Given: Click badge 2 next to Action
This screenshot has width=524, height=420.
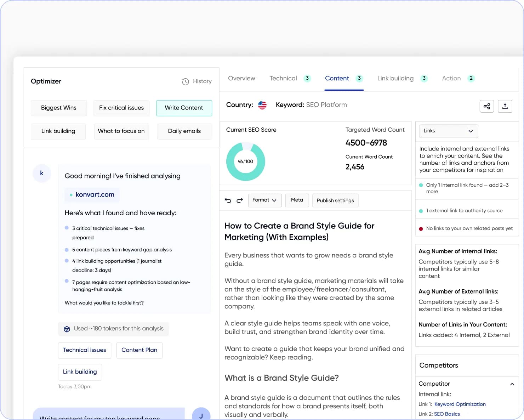Looking at the screenshot, I should coord(471,78).
